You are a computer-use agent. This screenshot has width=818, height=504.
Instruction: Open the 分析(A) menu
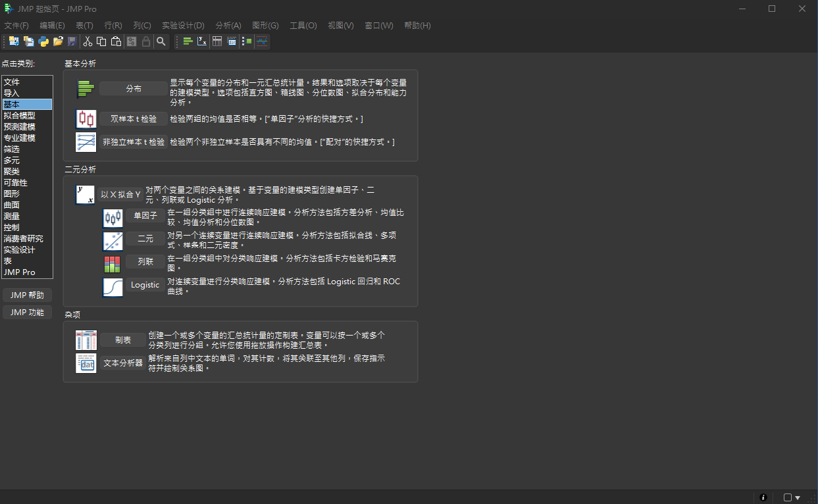[x=228, y=26]
